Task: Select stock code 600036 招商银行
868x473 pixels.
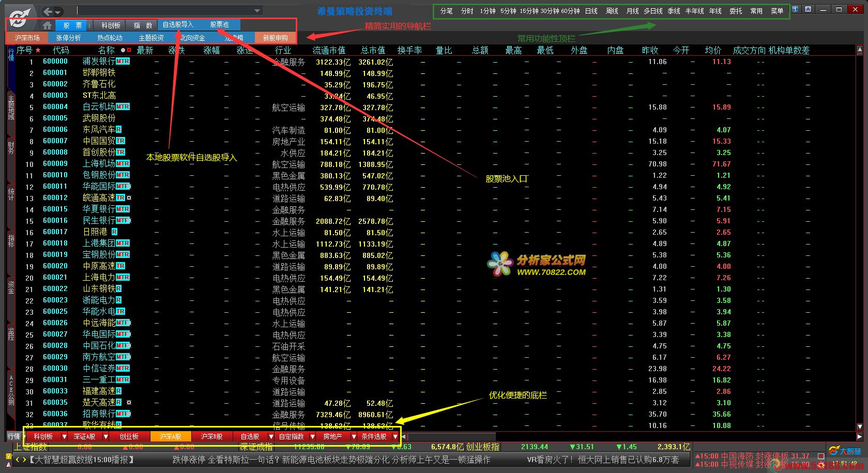Action: [x=435, y=414]
